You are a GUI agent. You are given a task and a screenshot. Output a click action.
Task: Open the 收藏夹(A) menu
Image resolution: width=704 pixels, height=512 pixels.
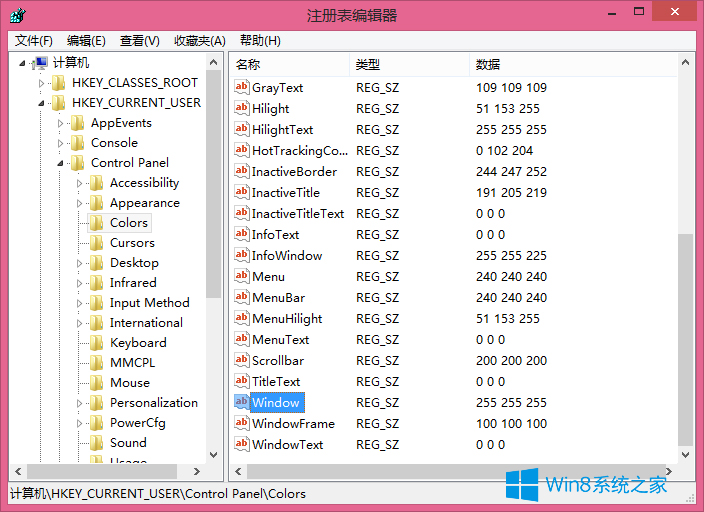[200, 41]
